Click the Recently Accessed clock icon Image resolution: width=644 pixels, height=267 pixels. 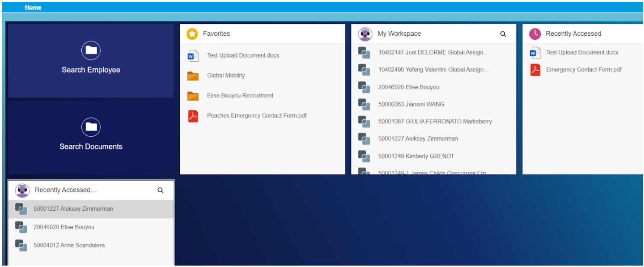[x=535, y=34]
